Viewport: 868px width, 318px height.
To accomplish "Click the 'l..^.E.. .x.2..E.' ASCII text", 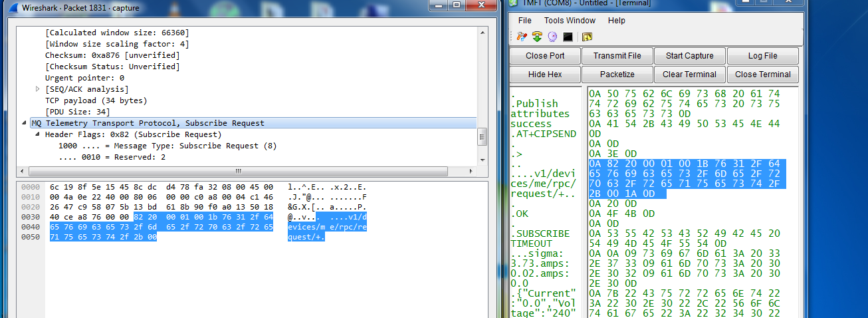I will (326, 187).
